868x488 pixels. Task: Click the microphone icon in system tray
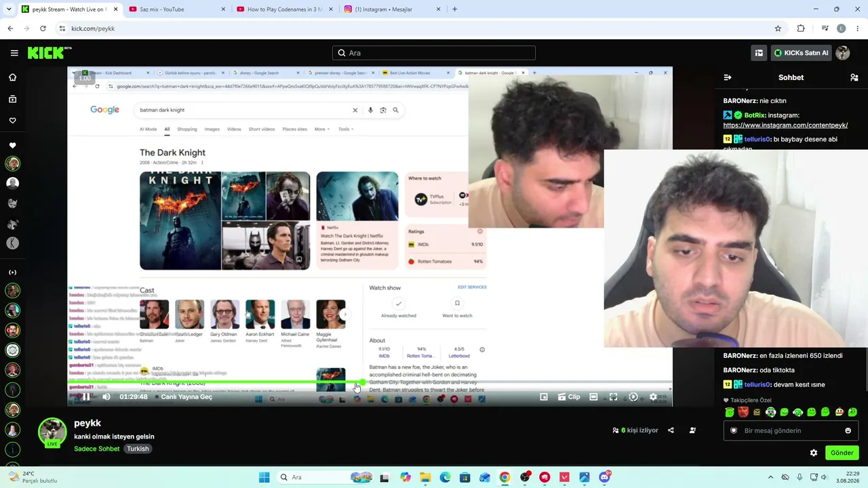tap(800, 477)
